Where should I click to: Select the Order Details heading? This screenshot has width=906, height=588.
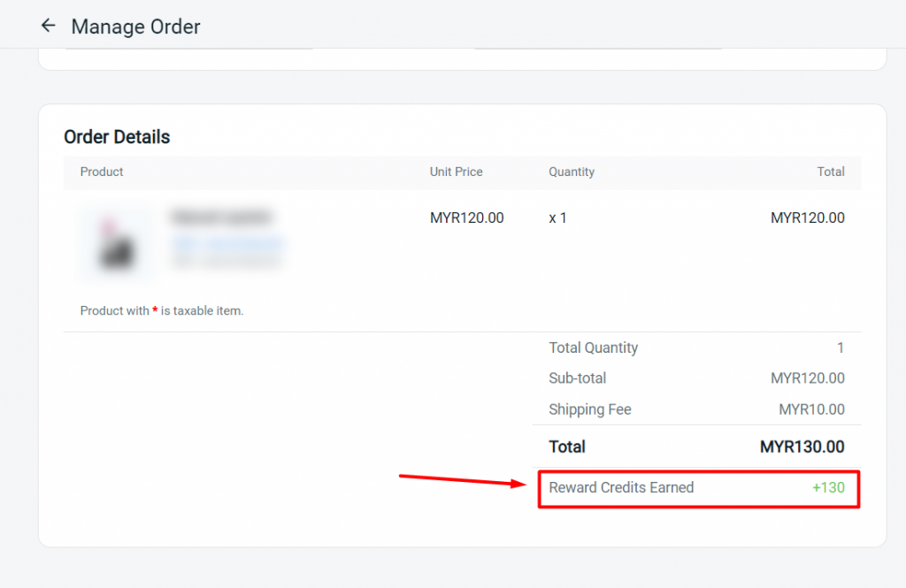117,137
